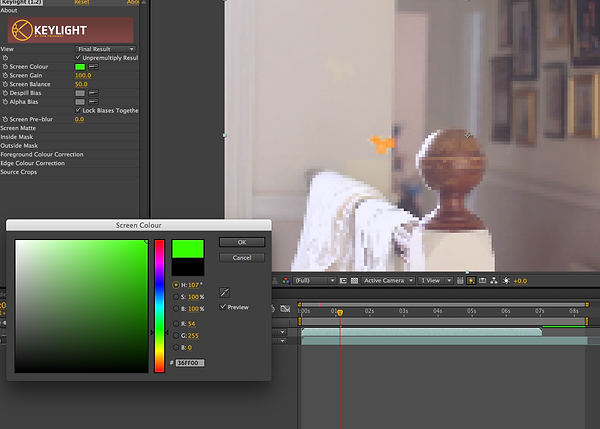Select the R red radio button
The height and width of the screenshot is (429, 600).
pos(176,324)
